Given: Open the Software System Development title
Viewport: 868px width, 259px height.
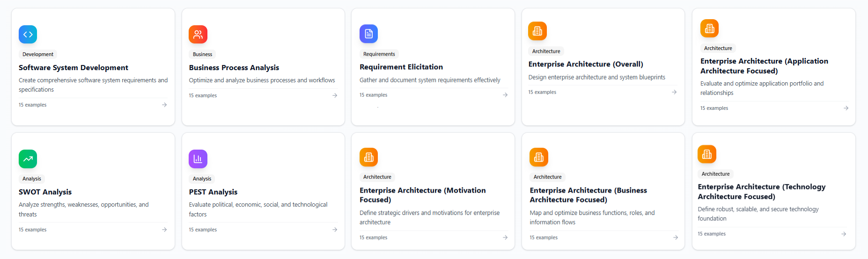Looking at the screenshot, I should click(x=74, y=68).
